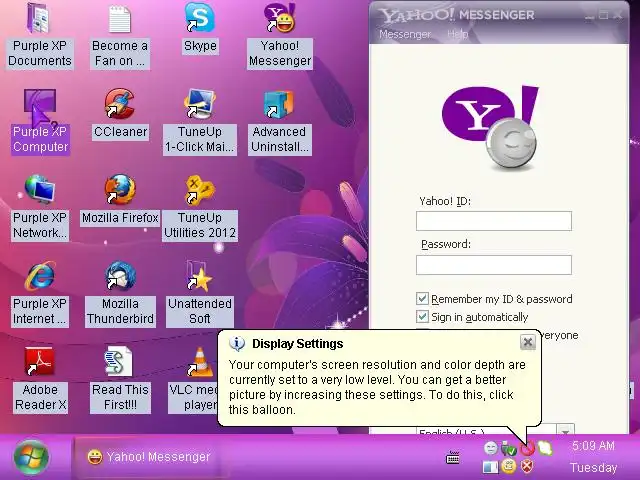Click the Password input field
Screen dimensions: 640x480
[494, 265]
